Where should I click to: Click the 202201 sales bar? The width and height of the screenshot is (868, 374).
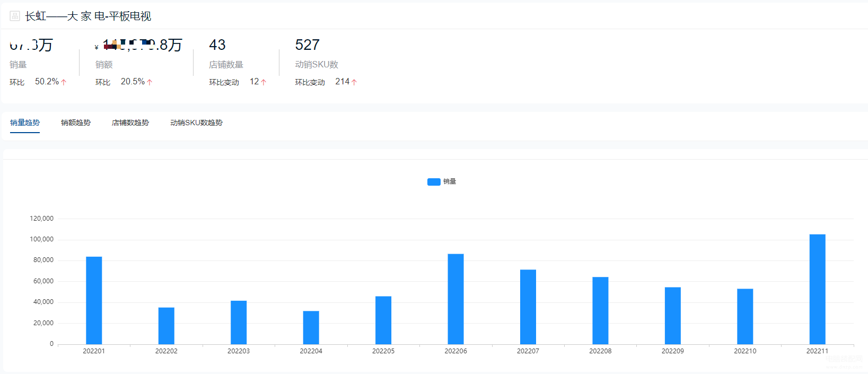click(94, 300)
